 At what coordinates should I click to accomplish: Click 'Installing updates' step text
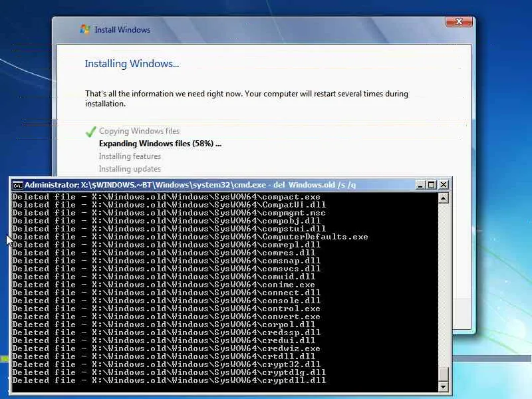coord(130,169)
